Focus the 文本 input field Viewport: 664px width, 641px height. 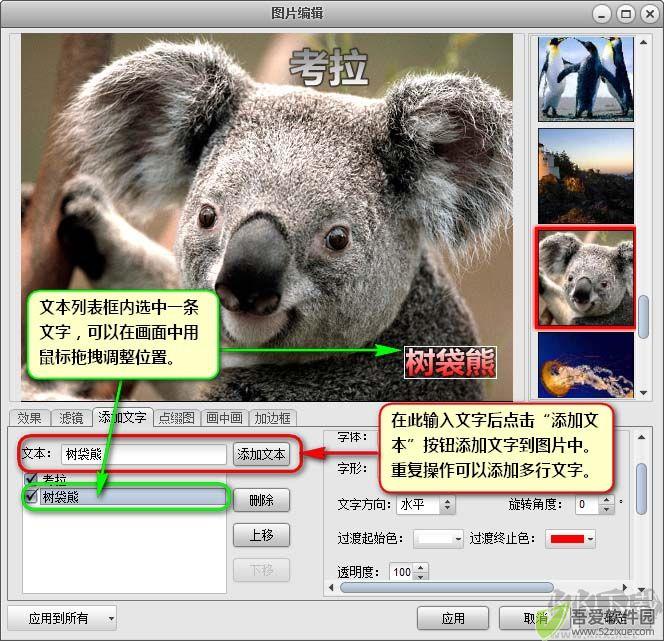[x=144, y=454]
